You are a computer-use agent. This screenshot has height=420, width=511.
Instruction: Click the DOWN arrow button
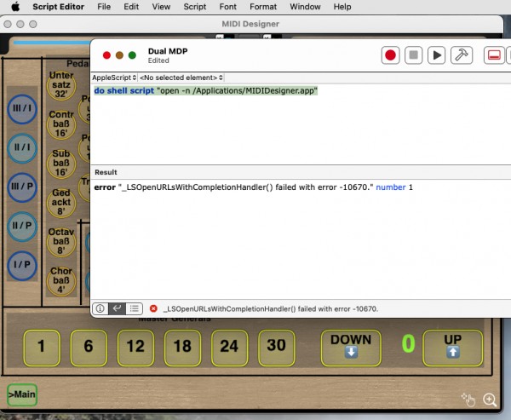coord(351,348)
